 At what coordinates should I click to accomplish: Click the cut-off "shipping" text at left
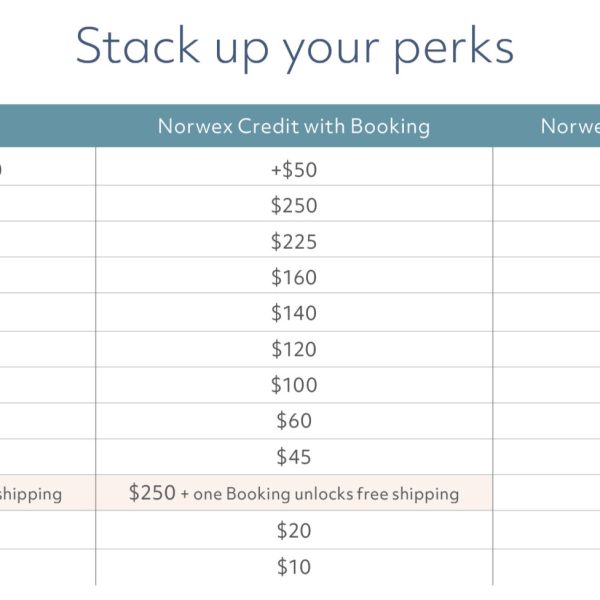(31, 494)
